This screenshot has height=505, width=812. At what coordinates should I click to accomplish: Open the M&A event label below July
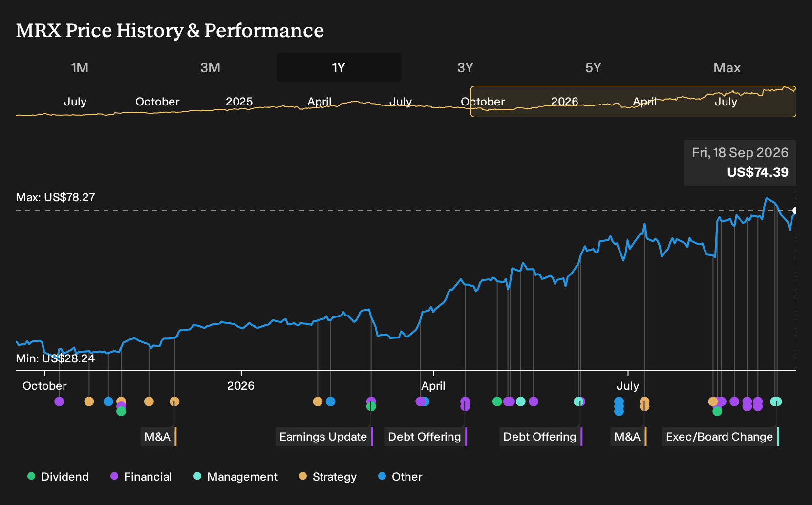(x=628, y=437)
